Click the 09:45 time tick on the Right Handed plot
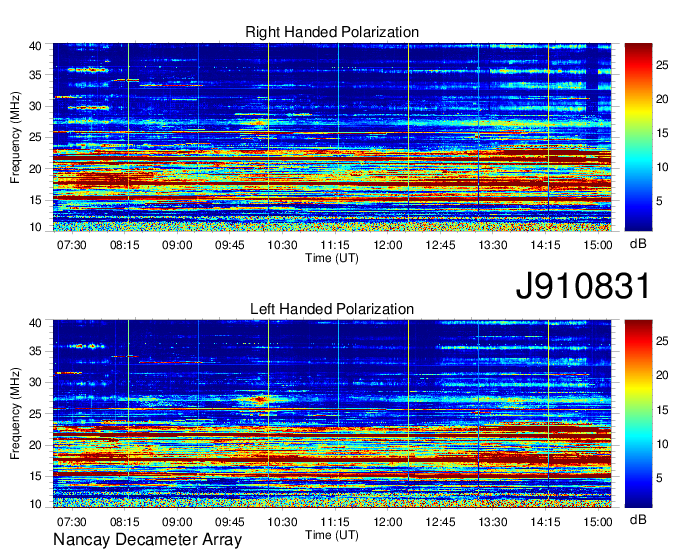This screenshot has width=680, height=552. tap(230, 245)
